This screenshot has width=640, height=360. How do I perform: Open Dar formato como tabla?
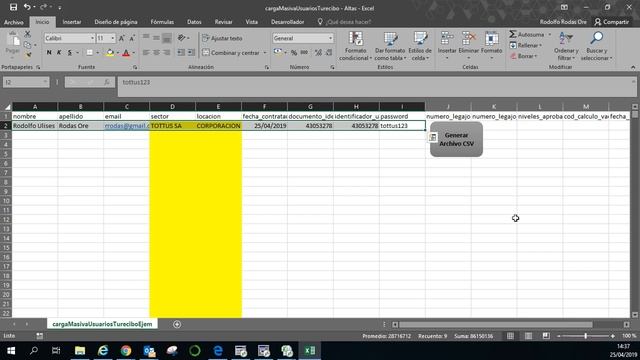click(x=390, y=46)
